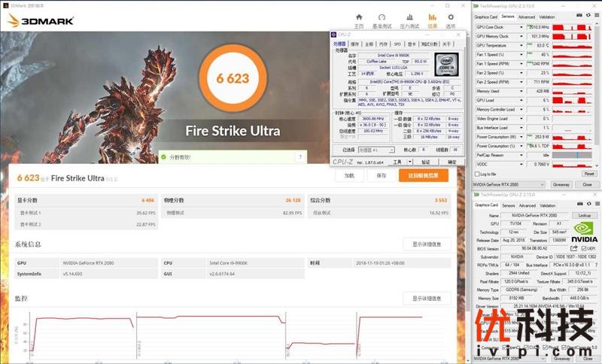Viewport: 602px width, 364px height.
Task: Open the Stress Test bar chart icon
Action: [x=406, y=18]
